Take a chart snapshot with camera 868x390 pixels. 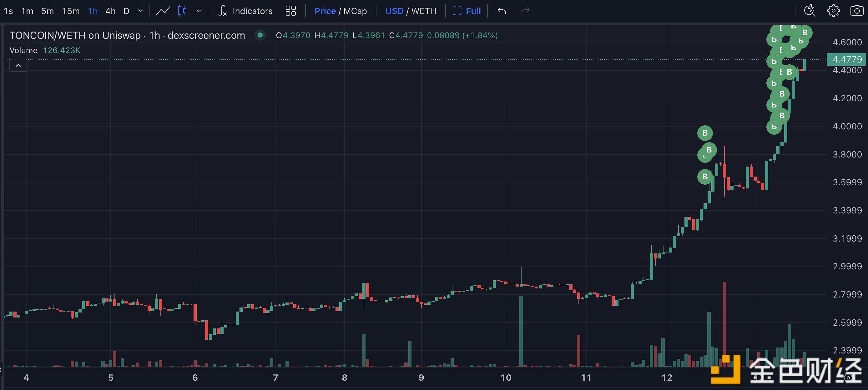click(x=856, y=11)
